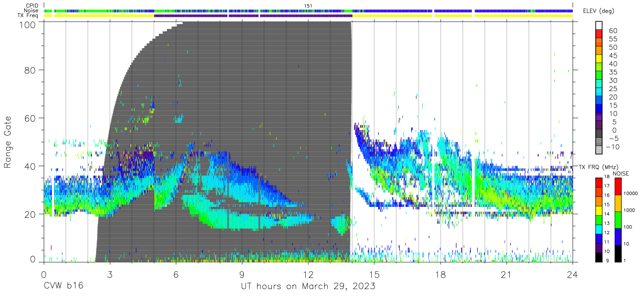Click the yellow segment of the ELEV color bar
This screenshot has height=297, width=644.
(x=598, y=59)
